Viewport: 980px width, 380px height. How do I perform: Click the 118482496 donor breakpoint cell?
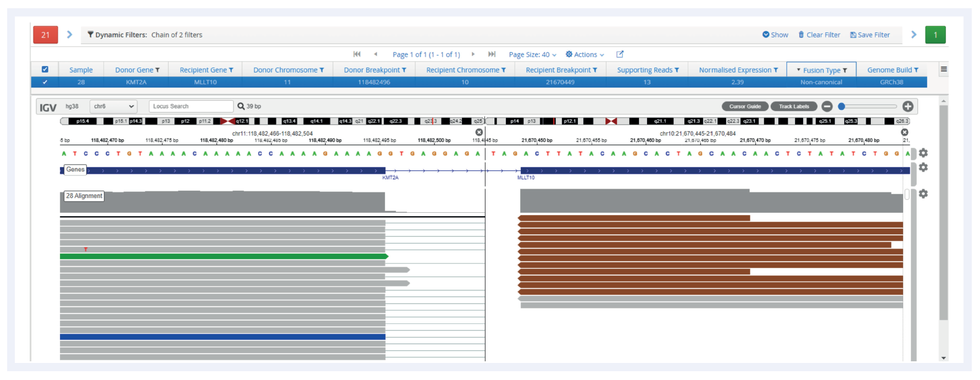point(374,82)
